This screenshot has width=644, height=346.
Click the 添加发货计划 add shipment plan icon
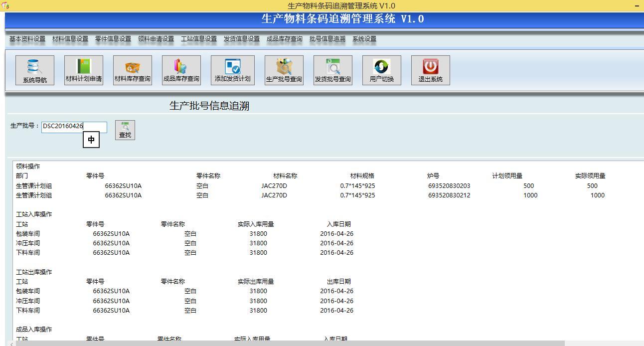[233, 70]
